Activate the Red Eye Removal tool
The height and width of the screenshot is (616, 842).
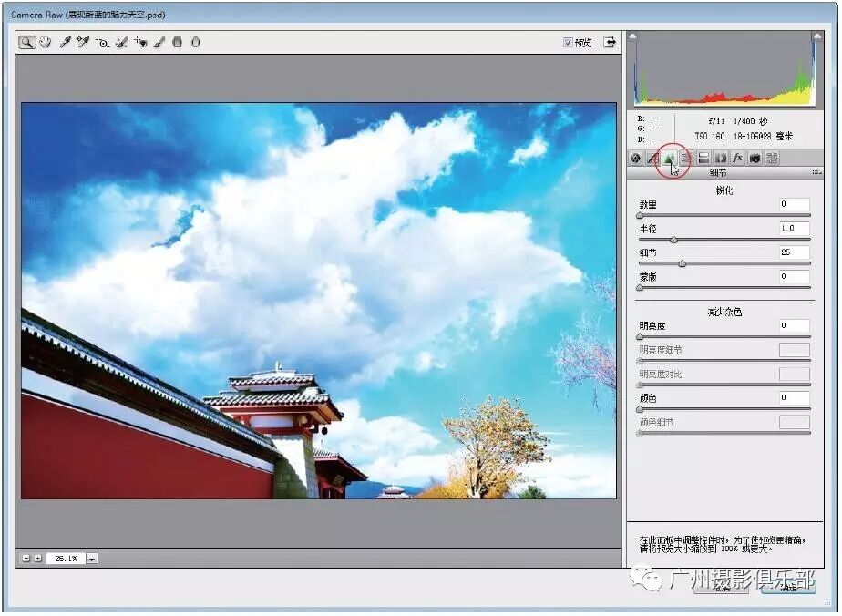[140, 43]
